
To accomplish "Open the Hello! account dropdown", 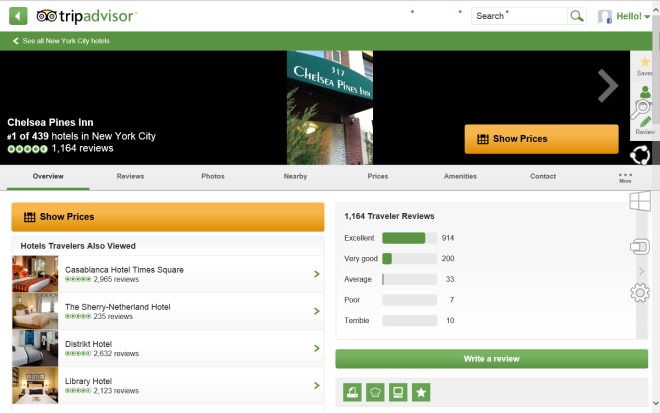I will coord(633,16).
